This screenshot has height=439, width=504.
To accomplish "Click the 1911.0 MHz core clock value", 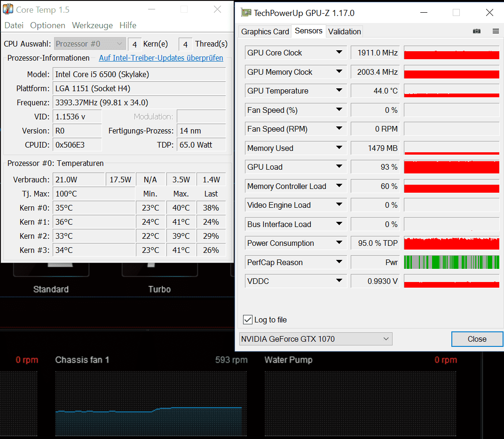I will click(376, 53).
